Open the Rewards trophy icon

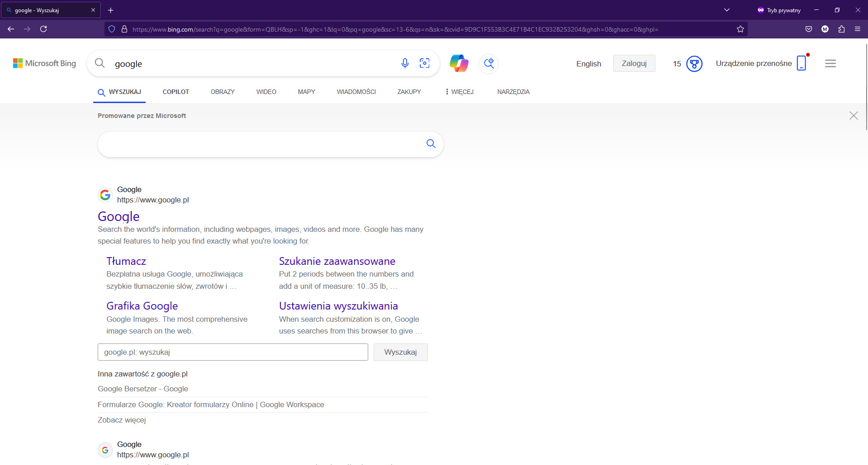(x=694, y=64)
